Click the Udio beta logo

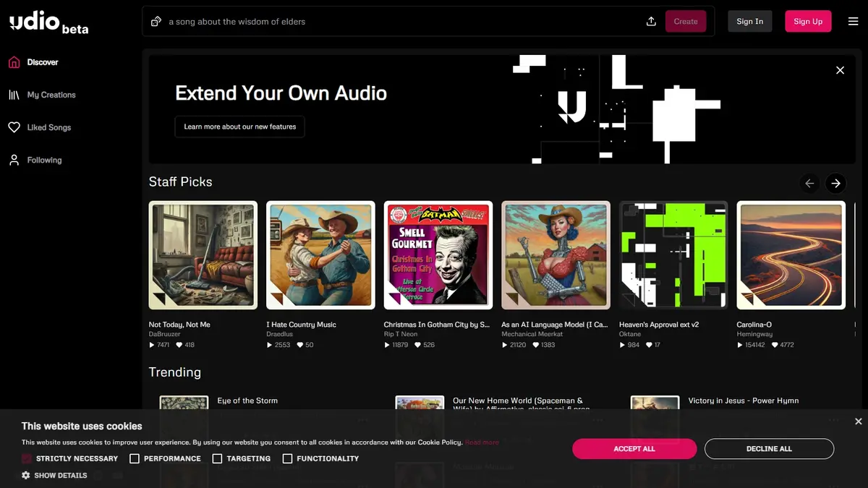pyautogui.click(x=48, y=22)
